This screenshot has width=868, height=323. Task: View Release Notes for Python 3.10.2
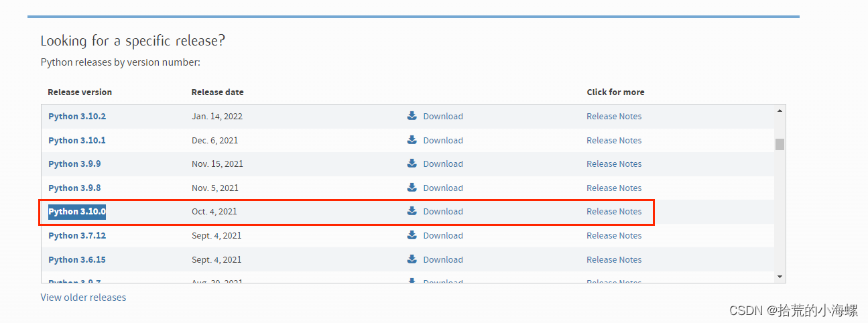[x=614, y=116]
